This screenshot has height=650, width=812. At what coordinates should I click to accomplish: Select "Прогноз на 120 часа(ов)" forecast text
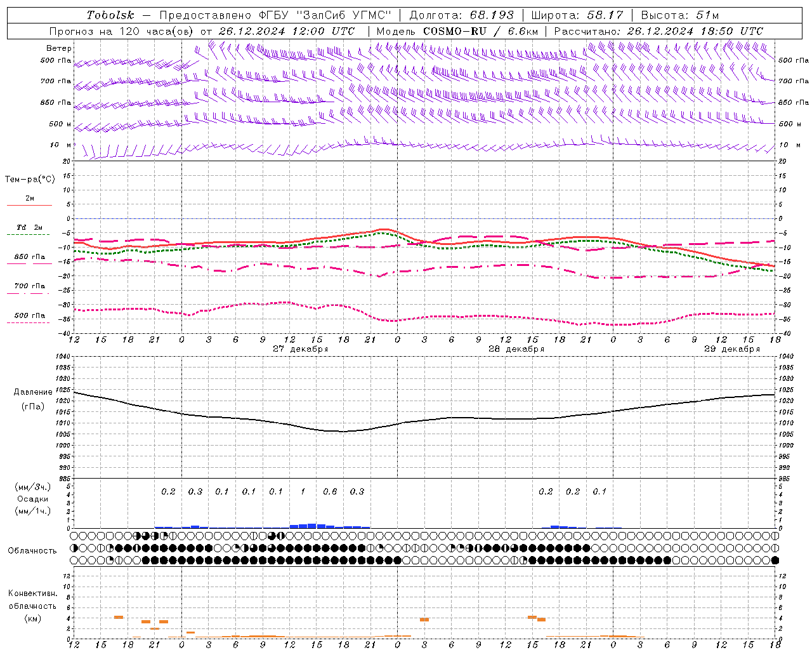click(122, 31)
